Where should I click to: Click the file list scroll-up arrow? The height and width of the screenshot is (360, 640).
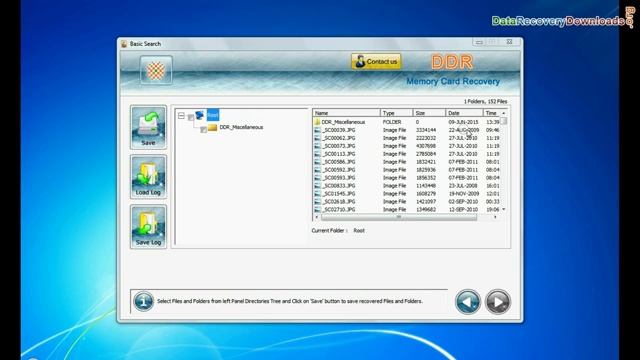(x=504, y=113)
